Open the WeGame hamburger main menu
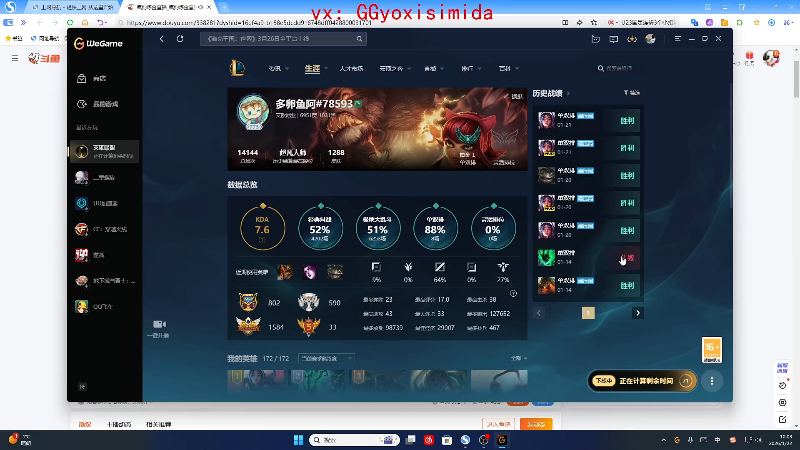 coord(678,39)
